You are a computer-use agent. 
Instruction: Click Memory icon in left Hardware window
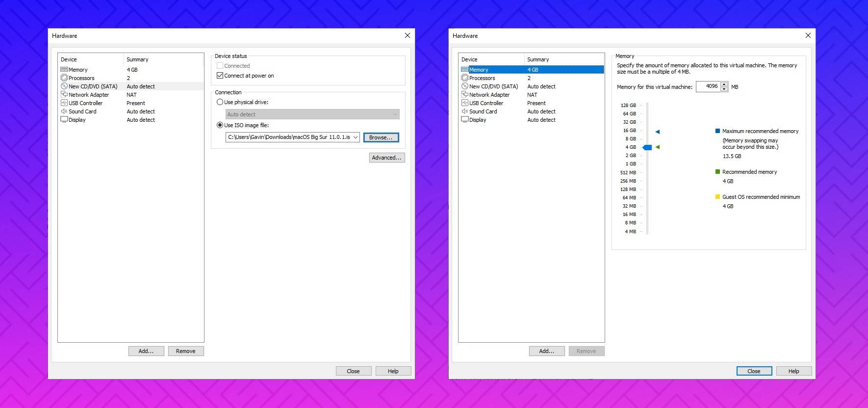[x=64, y=70]
